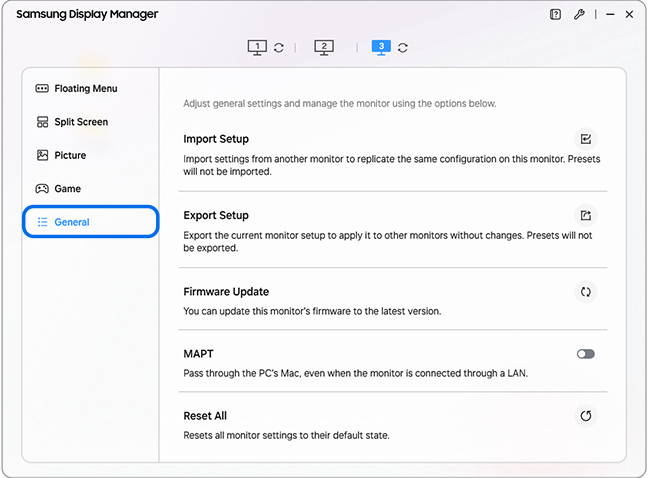Click the sync icon beside monitor 3
649x478 pixels.
point(403,48)
